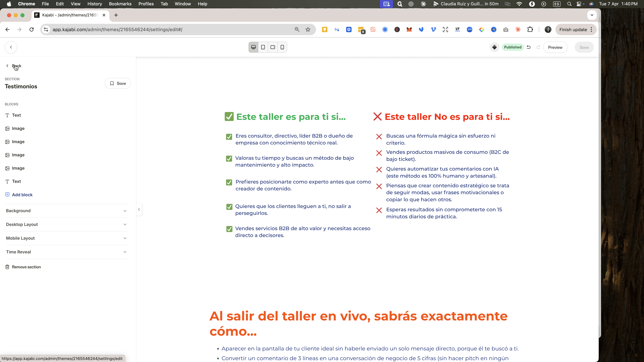Viewport: 644px width, 362px height.
Task: Open the Window menu
Action: point(183,4)
